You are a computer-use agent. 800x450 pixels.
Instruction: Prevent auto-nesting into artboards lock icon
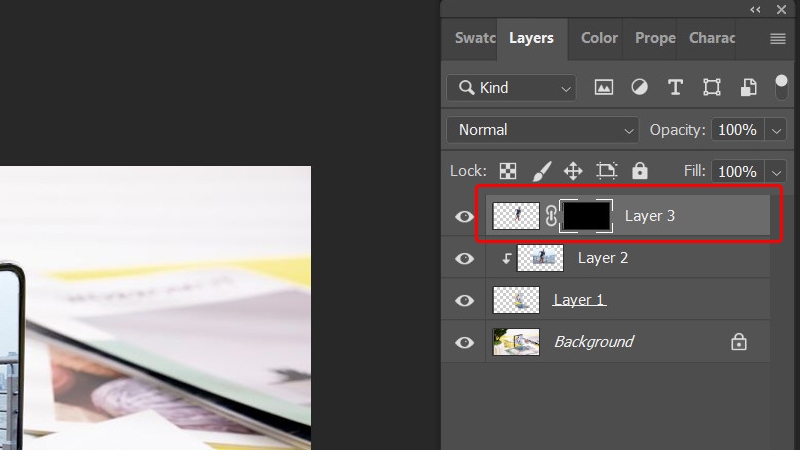pos(607,171)
